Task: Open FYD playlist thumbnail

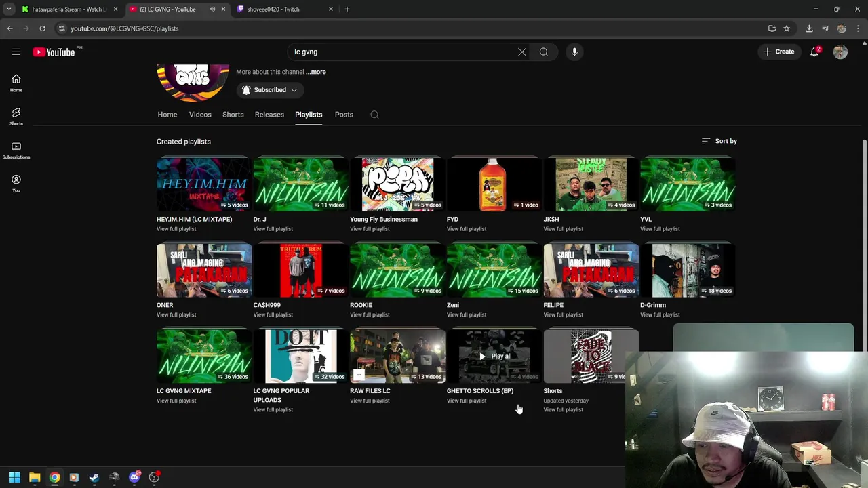Action: (x=494, y=184)
